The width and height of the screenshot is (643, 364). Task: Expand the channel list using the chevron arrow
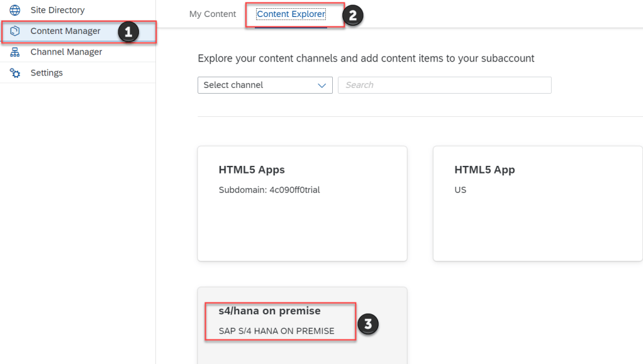coord(322,85)
